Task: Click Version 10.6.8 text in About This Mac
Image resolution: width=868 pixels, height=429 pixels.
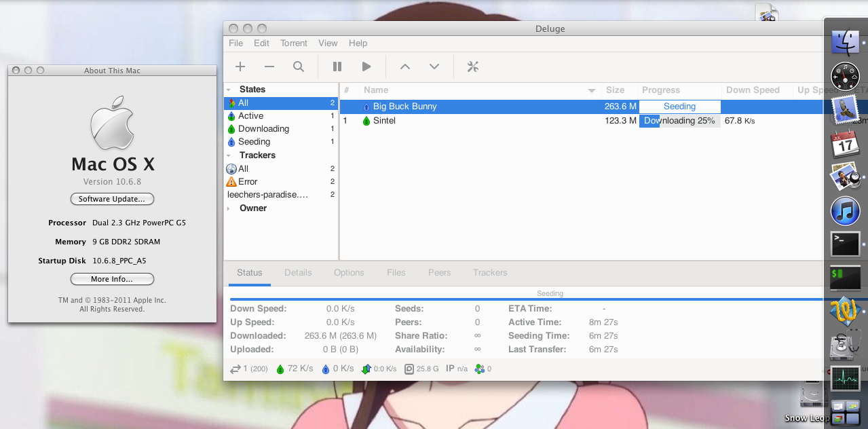Action: tap(112, 182)
